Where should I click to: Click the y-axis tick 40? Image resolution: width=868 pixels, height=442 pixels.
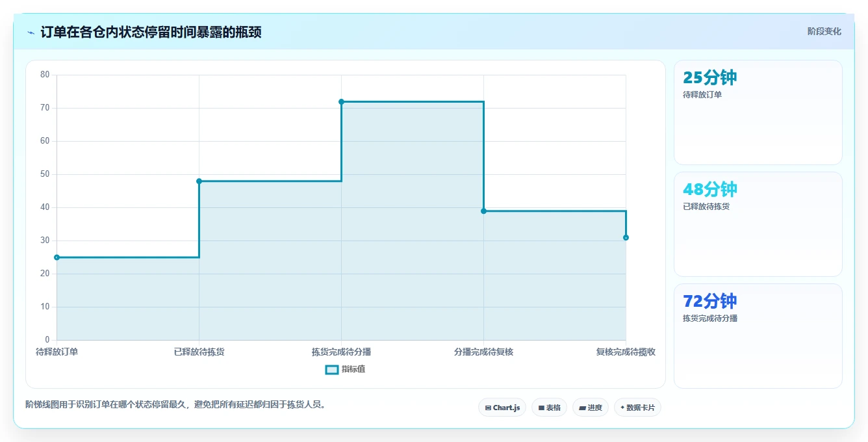click(45, 207)
